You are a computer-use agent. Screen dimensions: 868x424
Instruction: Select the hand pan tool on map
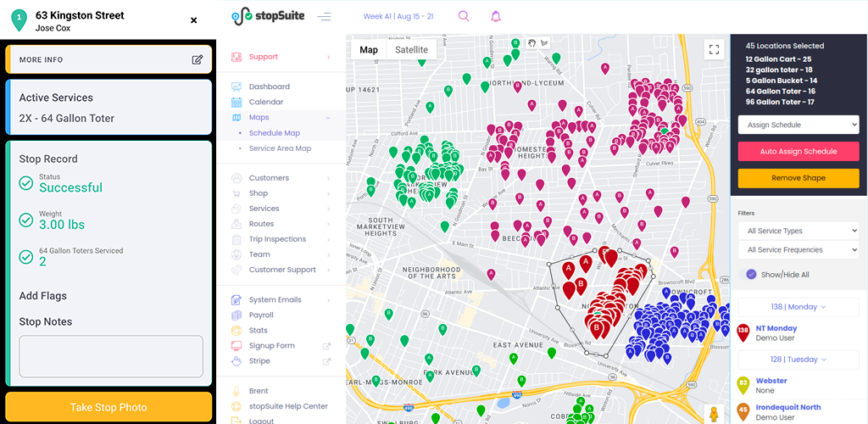coord(532,43)
